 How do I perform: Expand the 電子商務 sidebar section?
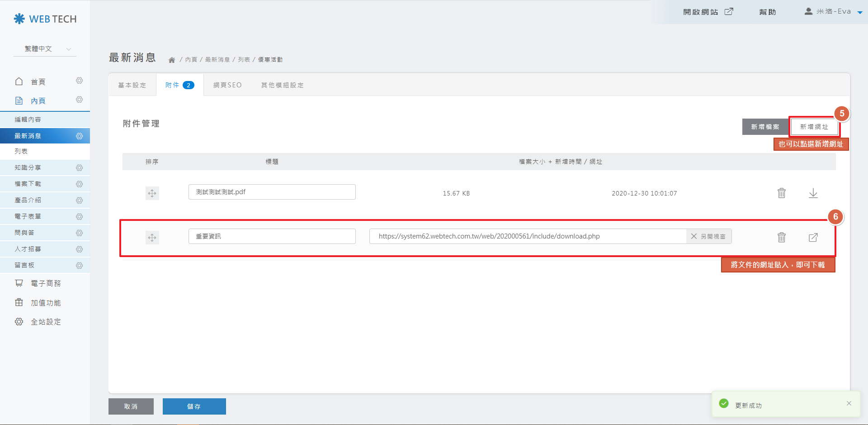[x=45, y=283]
